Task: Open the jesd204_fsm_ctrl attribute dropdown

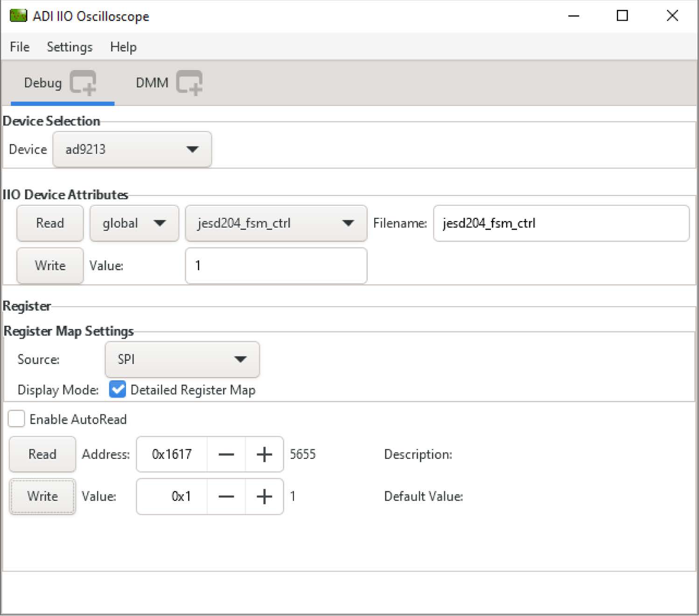Action: pyautogui.click(x=276, y=223)
